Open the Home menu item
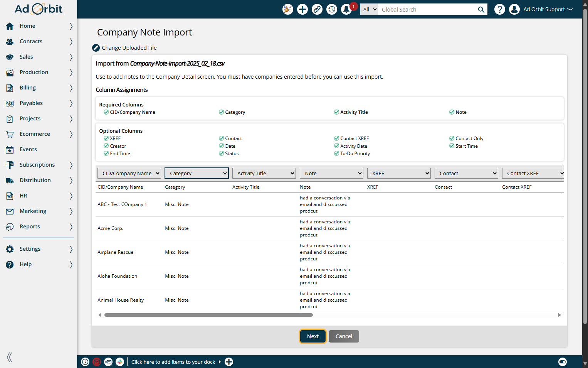 tap(39, 26)
